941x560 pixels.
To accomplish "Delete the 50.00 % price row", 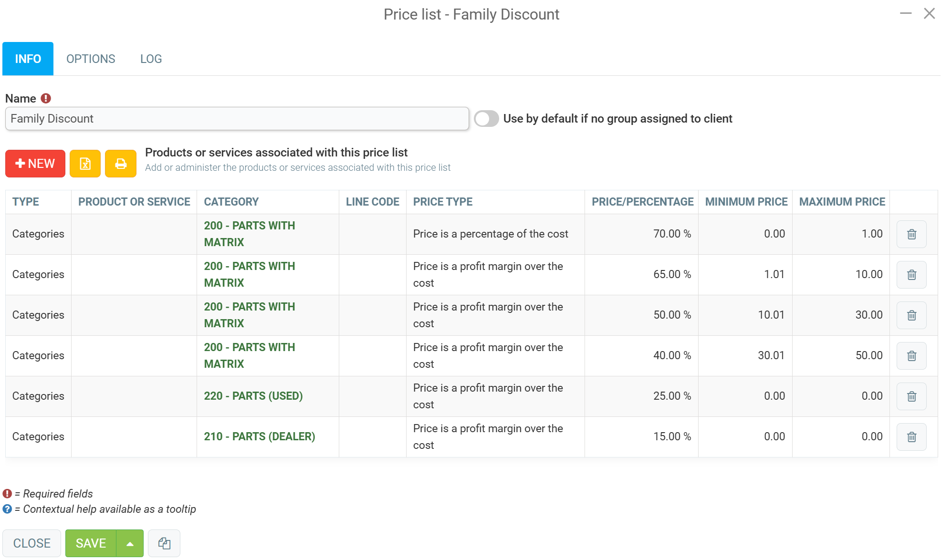I will (x=911, y=315).
